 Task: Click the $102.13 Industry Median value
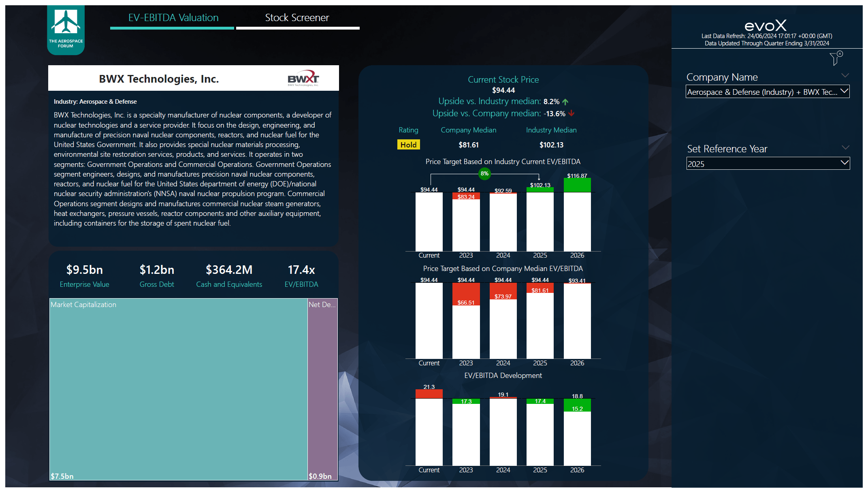(x=551, y=145)
